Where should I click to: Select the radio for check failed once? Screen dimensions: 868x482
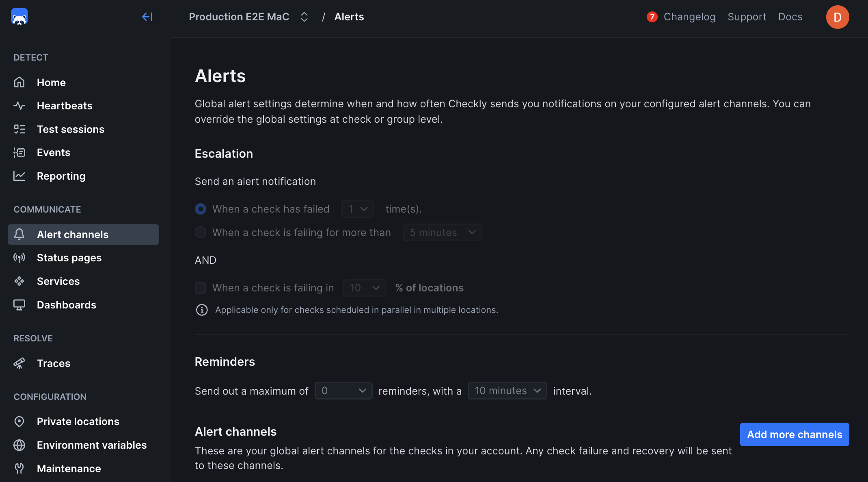201,208
